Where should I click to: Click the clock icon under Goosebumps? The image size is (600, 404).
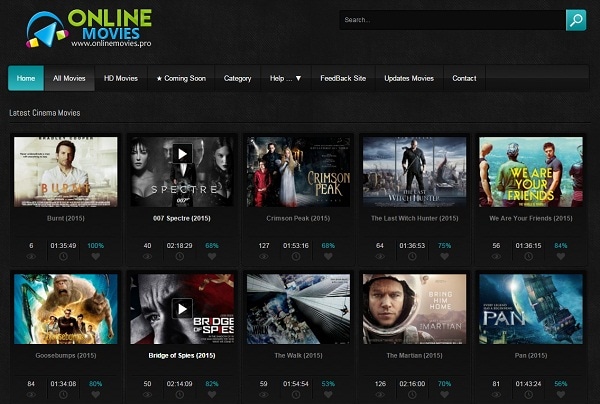64,394
